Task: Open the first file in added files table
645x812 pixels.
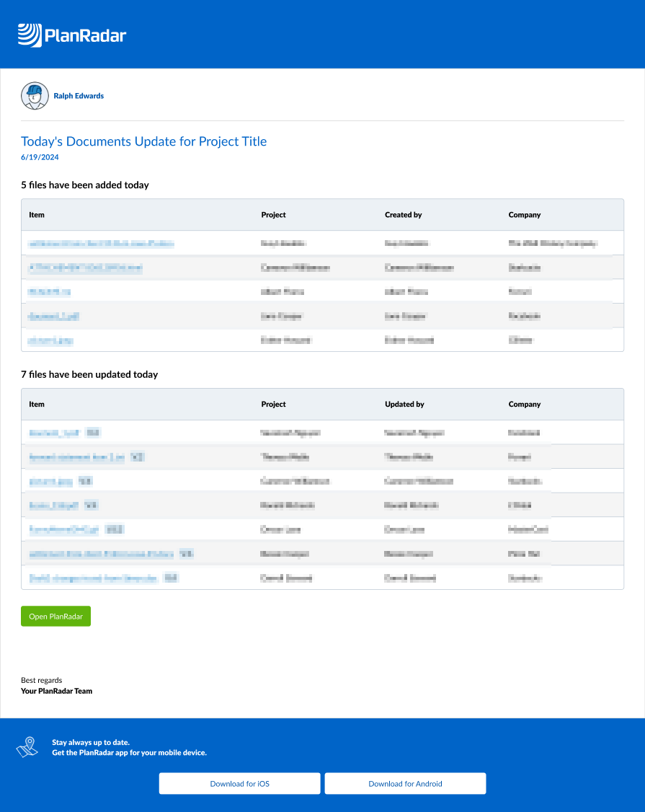Action: pos(101,244)
